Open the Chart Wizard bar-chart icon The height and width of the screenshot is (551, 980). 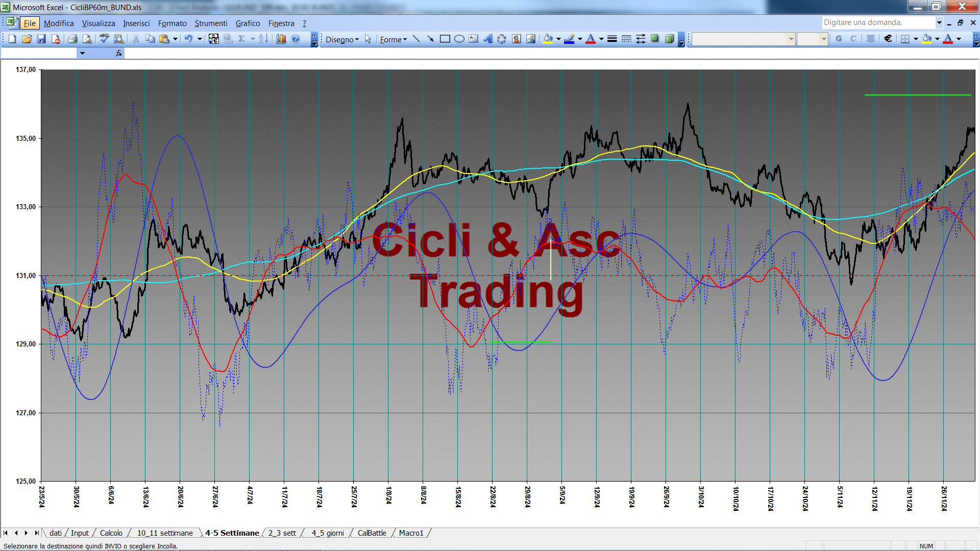[281, 39]
